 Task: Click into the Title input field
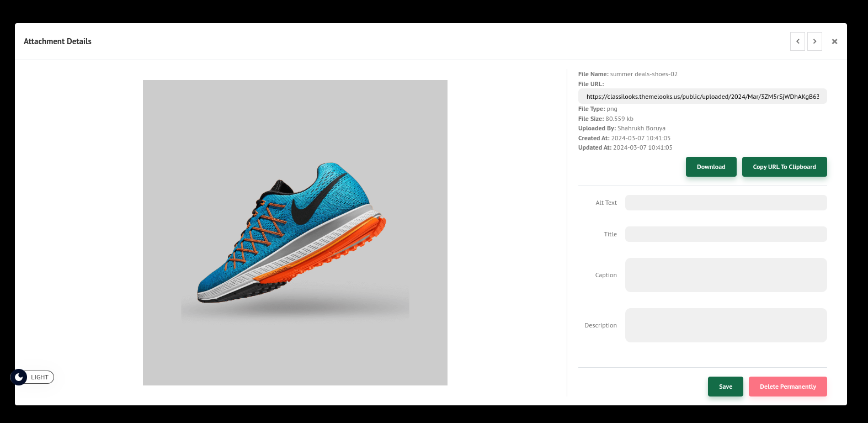tap(726, 234)
